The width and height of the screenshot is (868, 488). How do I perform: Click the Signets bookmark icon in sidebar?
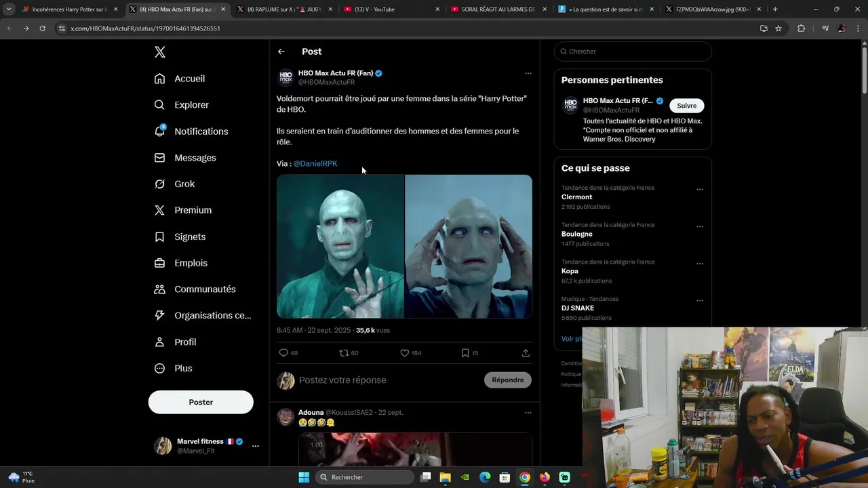159,237
